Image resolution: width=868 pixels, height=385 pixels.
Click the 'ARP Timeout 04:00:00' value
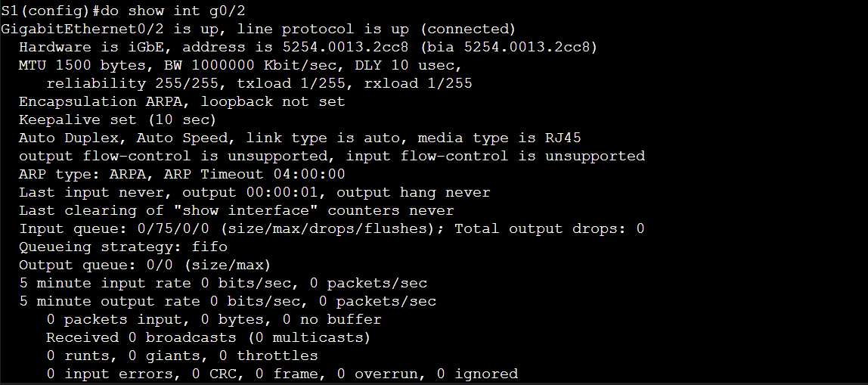254,175
